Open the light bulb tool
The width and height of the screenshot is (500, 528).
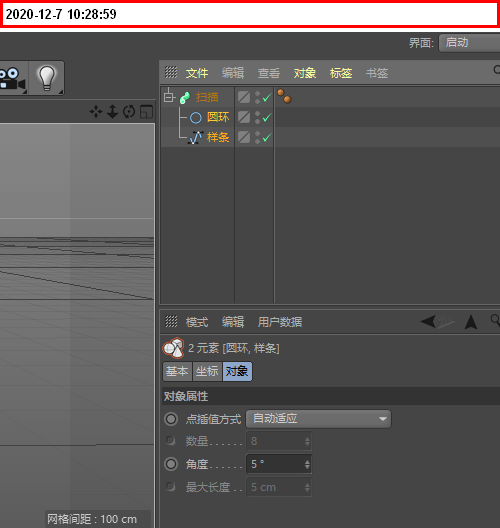click(46, 78)
